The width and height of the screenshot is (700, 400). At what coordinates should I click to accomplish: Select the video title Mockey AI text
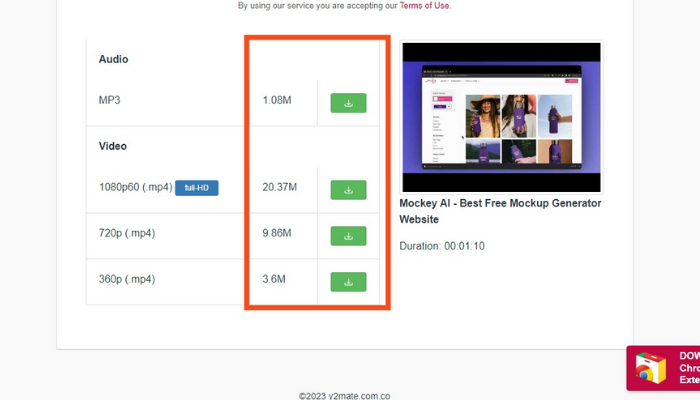[500, 211]
